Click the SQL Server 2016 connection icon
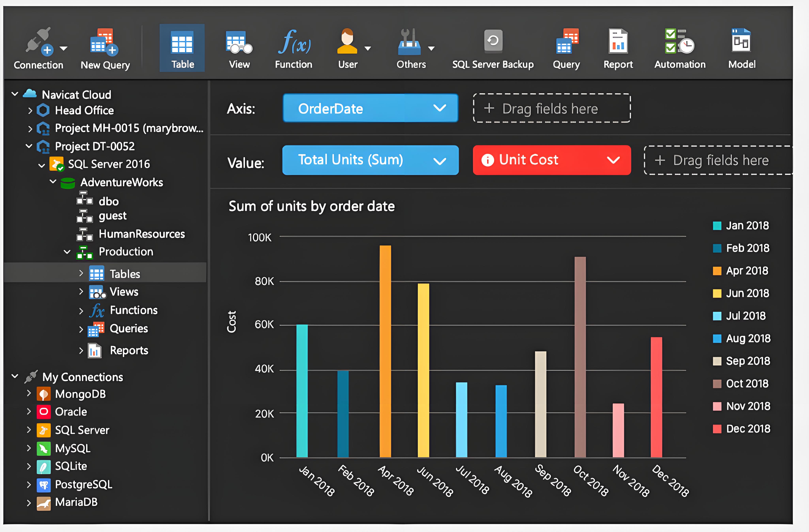Screen dimensions: 809x532 (x=56, y=164)
